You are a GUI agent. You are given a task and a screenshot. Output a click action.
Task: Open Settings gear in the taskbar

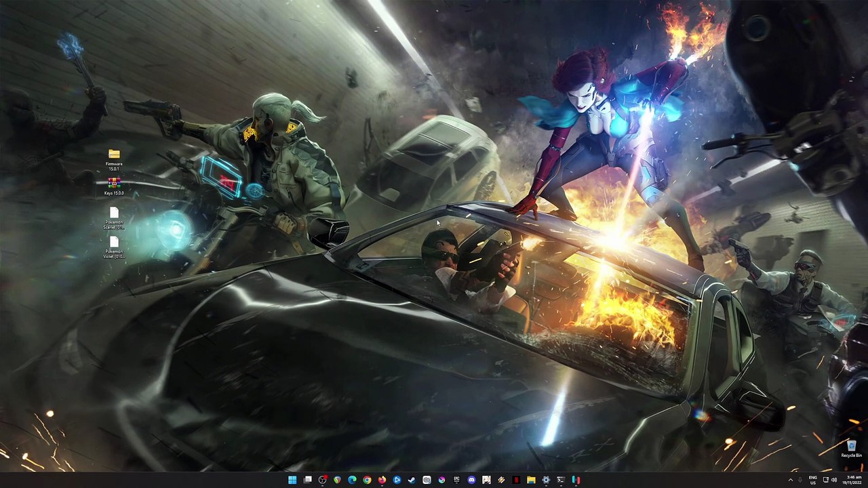tap(546, 480)
